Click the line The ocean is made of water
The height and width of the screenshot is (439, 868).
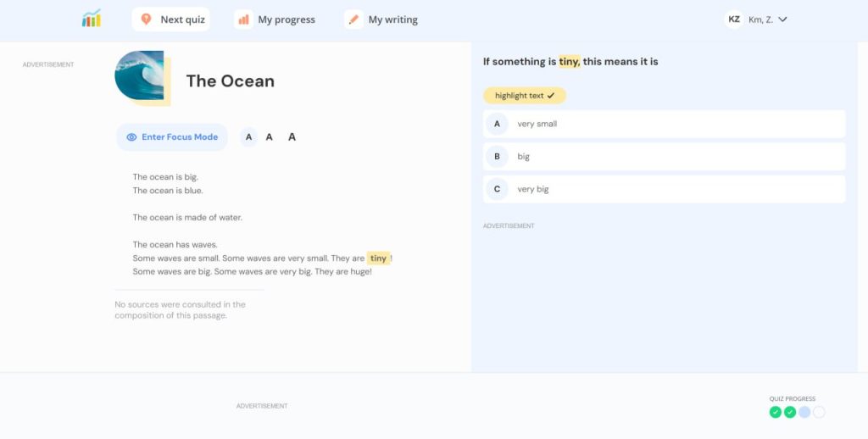(x=187, y=218)
